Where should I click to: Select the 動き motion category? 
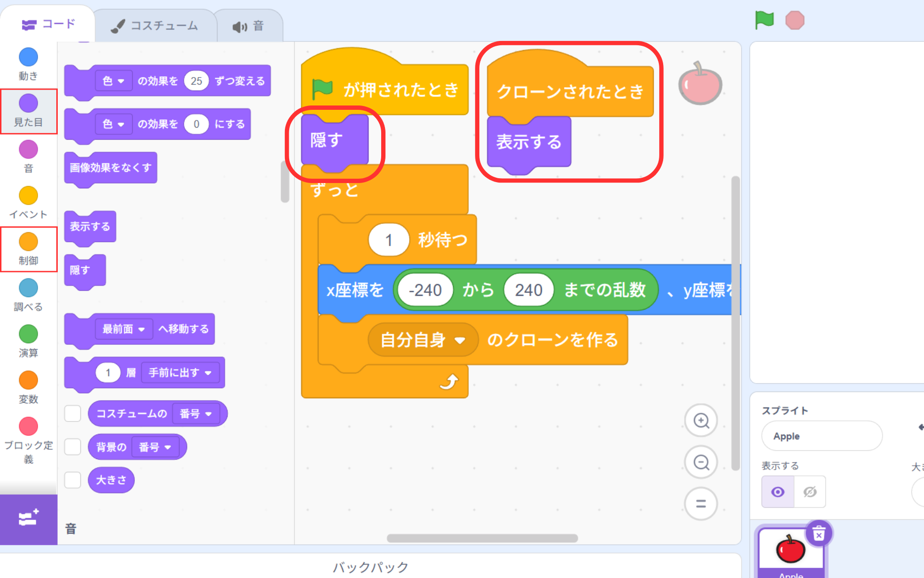[x=28, y=64]
